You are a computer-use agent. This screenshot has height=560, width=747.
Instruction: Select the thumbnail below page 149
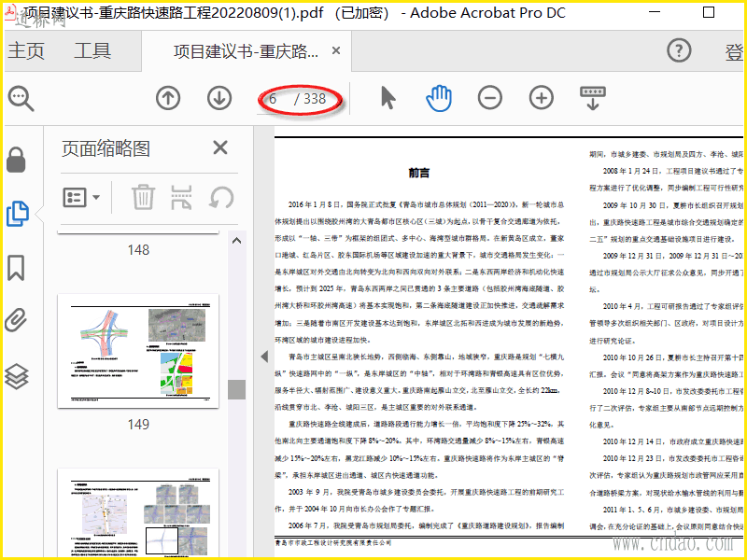point(138,512)
